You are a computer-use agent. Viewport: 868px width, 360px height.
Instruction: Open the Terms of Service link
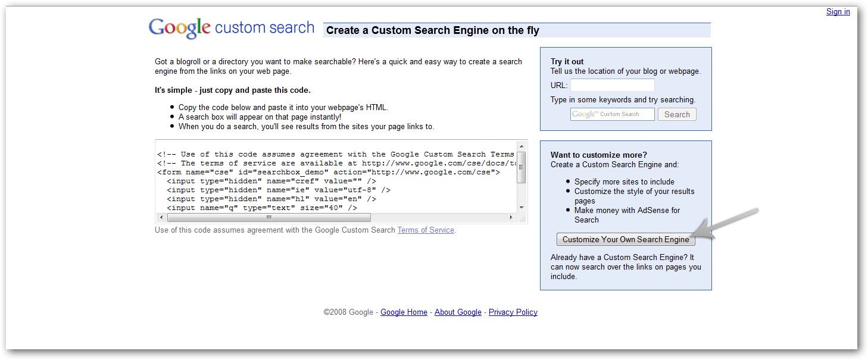pyautogui.click(x=425, y=230)
